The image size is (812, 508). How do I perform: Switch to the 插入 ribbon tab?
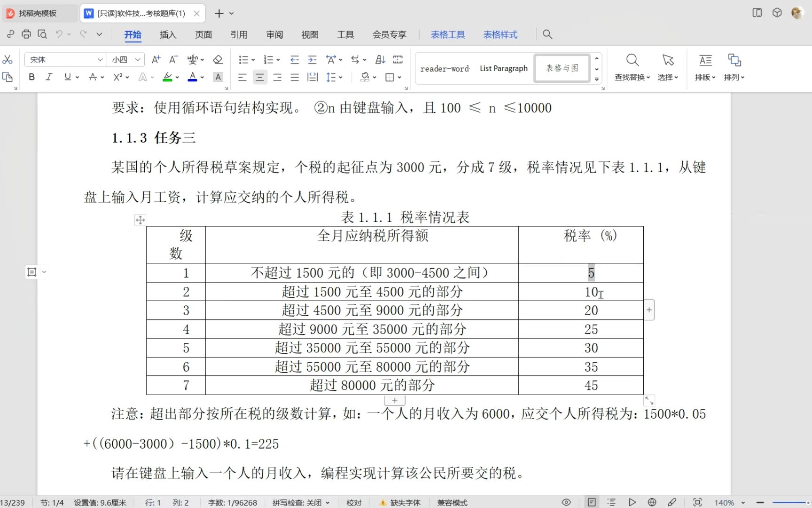click(167, 34)
